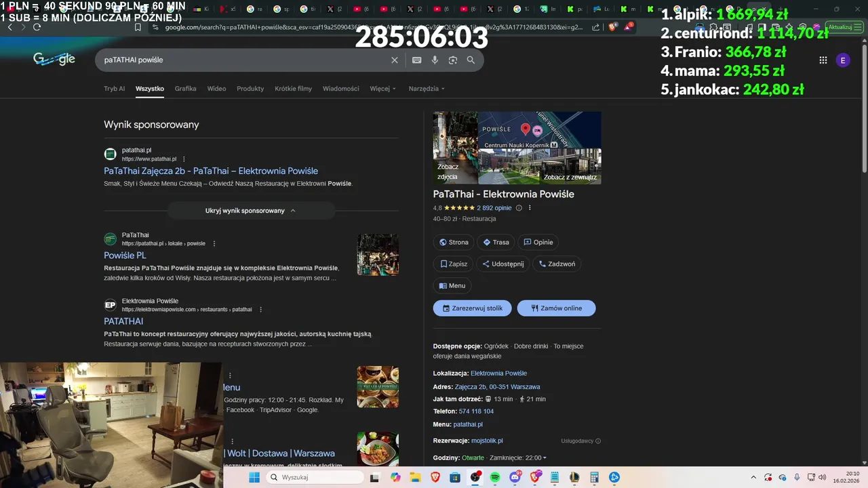Open more options for Powiśle PL result
Image resolution: width=868 pixels, height=488 pixels.
(214, 243)
